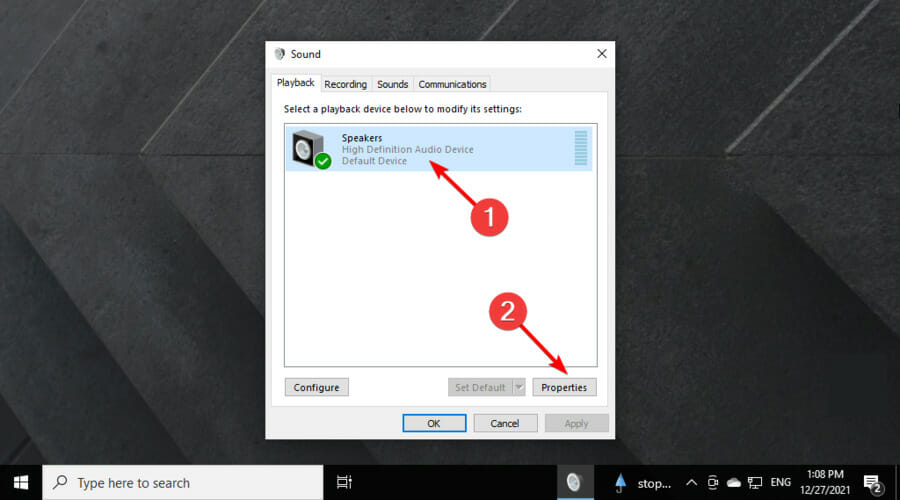Open Task View from taskbar

point(344,483)
